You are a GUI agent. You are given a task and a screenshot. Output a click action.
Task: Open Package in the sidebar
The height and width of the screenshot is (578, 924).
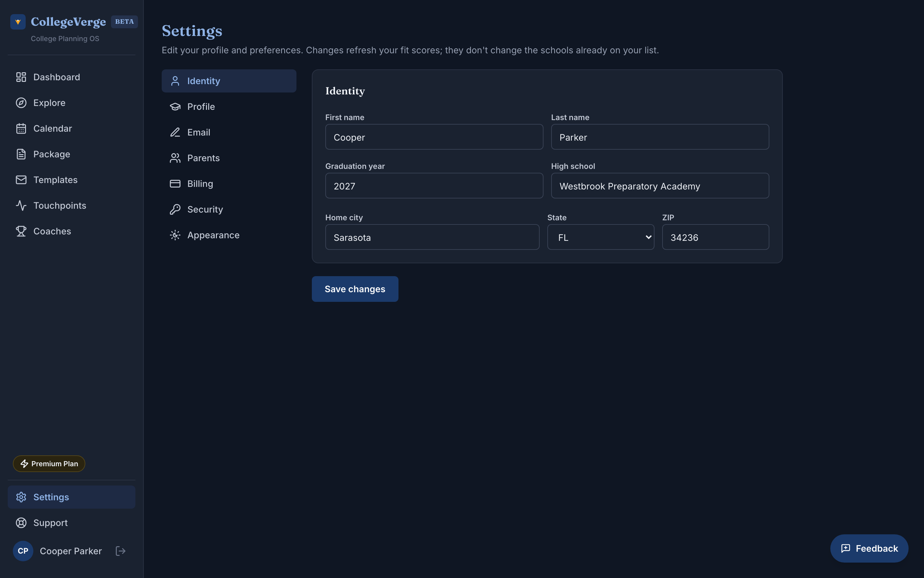coord(72,154)
